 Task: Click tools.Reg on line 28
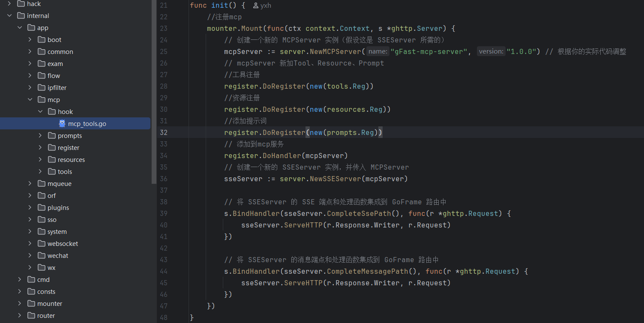(346, 86)
